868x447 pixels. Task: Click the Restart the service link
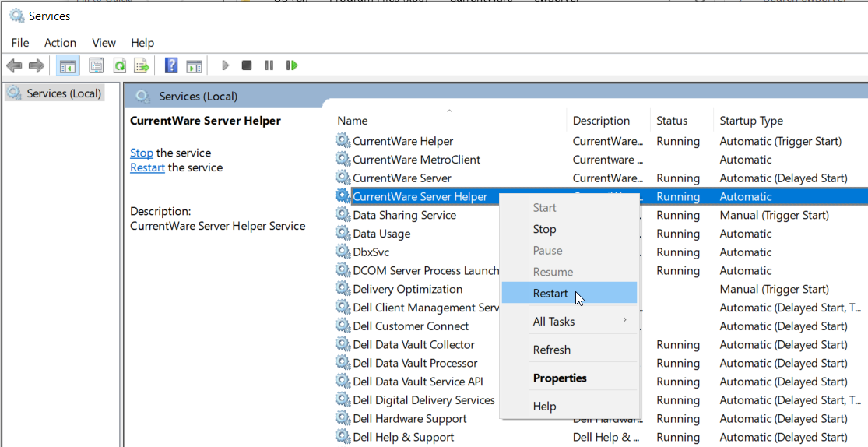click(147, 167)
